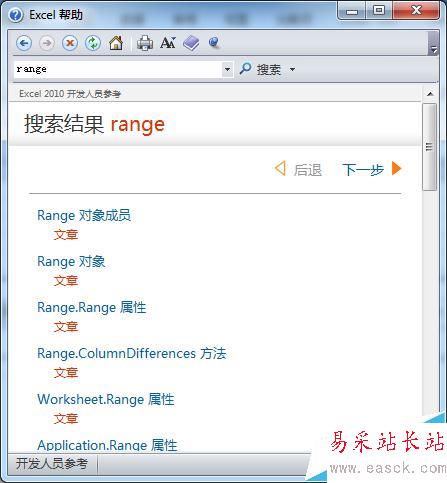Maximize the Excel 帮助 window
The height and width of the screenshot is (483, 447).
point(379,11)
